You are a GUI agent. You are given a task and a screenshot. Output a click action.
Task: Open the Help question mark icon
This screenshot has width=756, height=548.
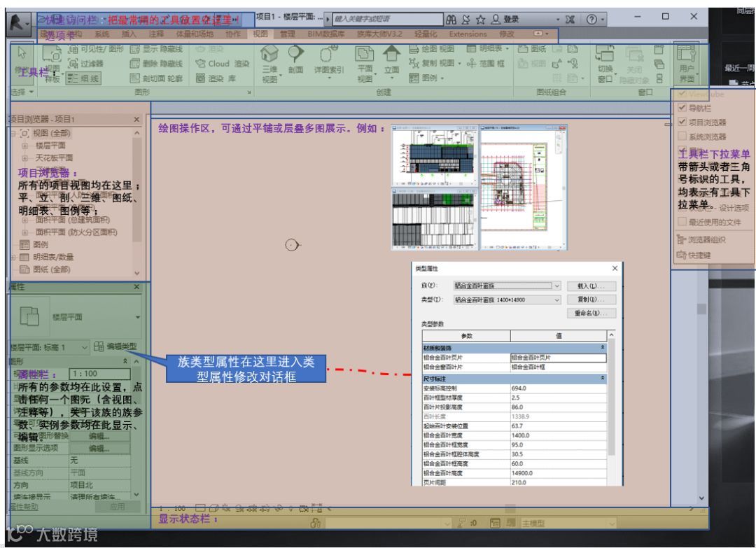pyautogui.click(x=591, y=20)
